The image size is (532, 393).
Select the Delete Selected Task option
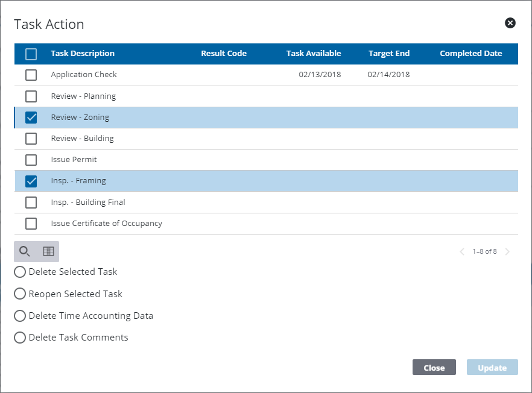click(x=19, y=272)
